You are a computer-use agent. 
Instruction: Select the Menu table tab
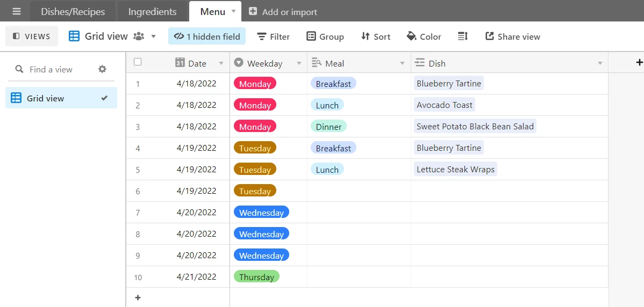(212, 12)
